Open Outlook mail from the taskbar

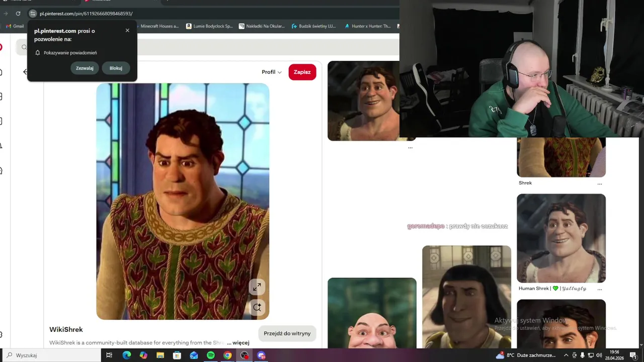pos(194,355)
